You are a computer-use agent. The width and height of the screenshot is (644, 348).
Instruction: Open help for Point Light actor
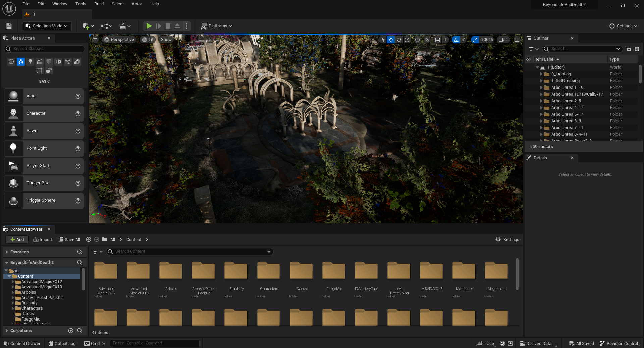tap(78, 148)
